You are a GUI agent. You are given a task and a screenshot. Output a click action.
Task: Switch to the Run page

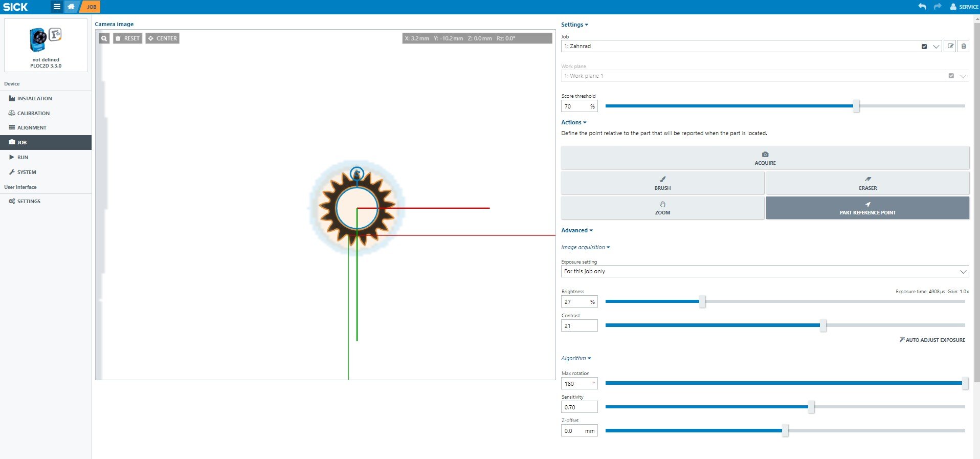(x=23, y=157)
